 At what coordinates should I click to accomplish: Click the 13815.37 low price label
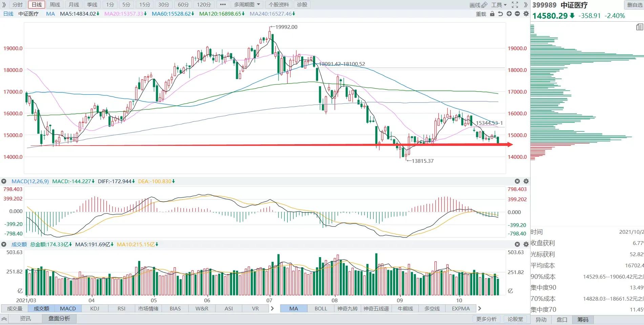[422, 161]
